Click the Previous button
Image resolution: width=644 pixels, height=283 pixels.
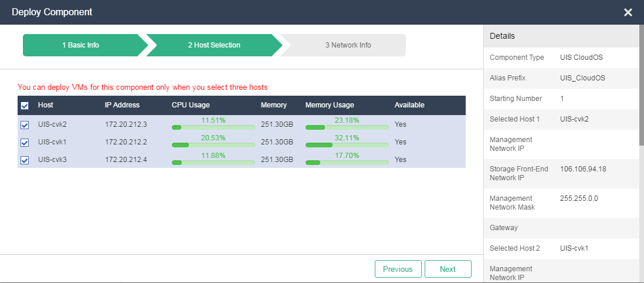(398, 269)
